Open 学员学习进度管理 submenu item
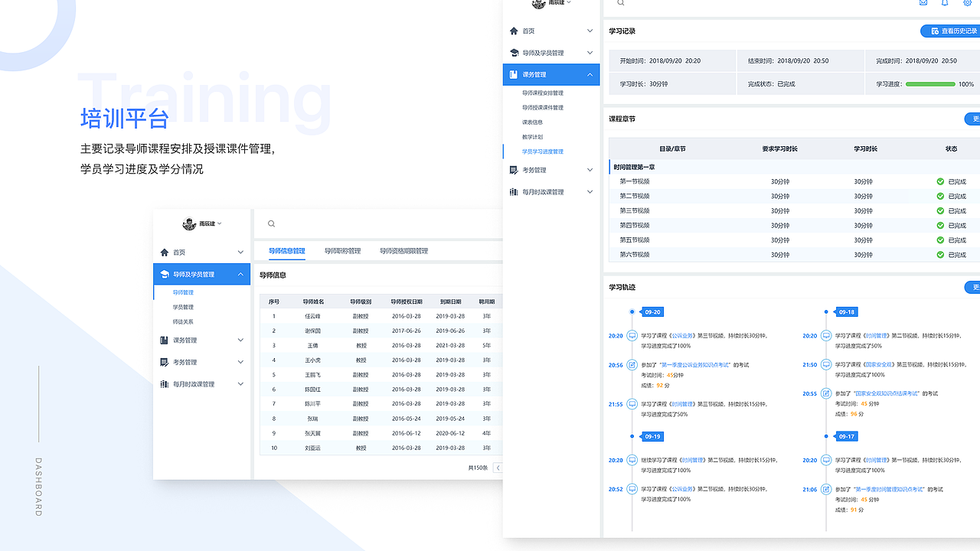 (543, 152)
